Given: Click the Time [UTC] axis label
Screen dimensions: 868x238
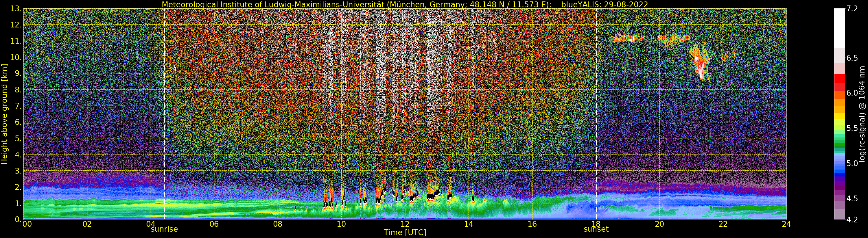Looking at the screenshot, I should coord(405,233).
